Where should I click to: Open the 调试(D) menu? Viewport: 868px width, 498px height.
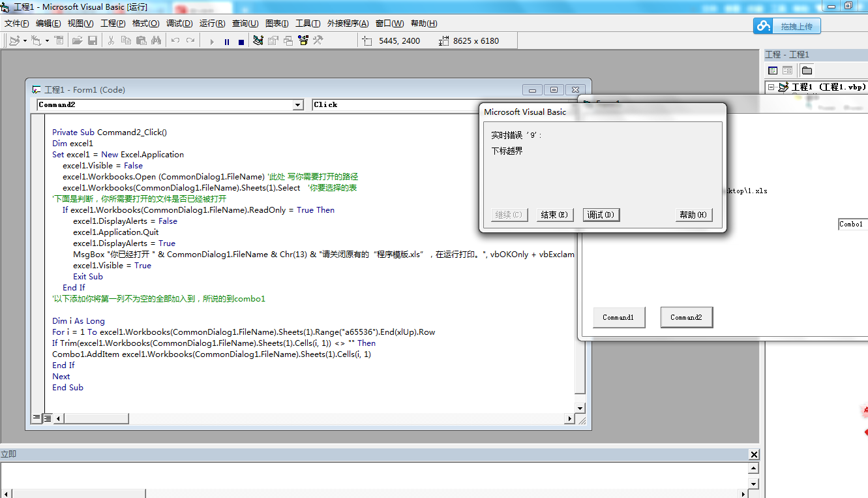click(179, 23)
